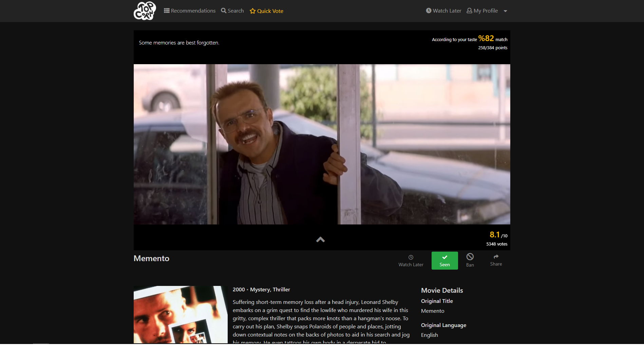644x345 pixels.
Task: Click the '2000 • Mystery, Thriller' line
Action: (x=261, y=290)
